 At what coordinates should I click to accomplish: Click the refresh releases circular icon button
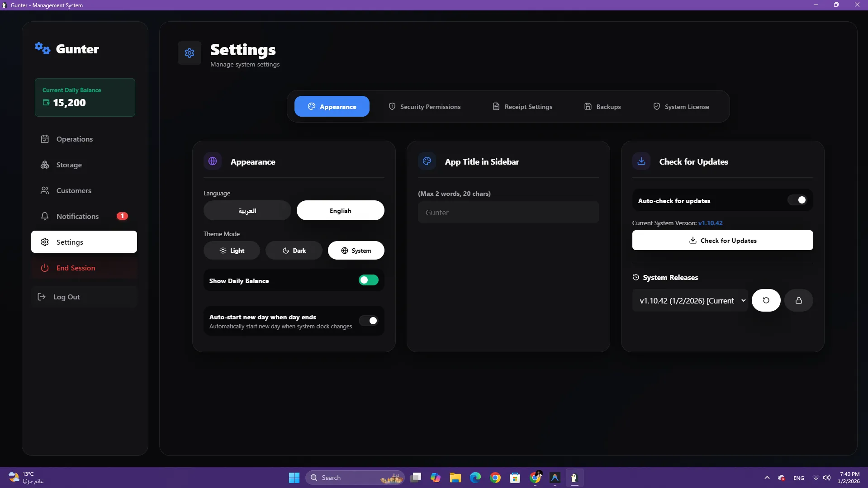[x=766, y=300]
